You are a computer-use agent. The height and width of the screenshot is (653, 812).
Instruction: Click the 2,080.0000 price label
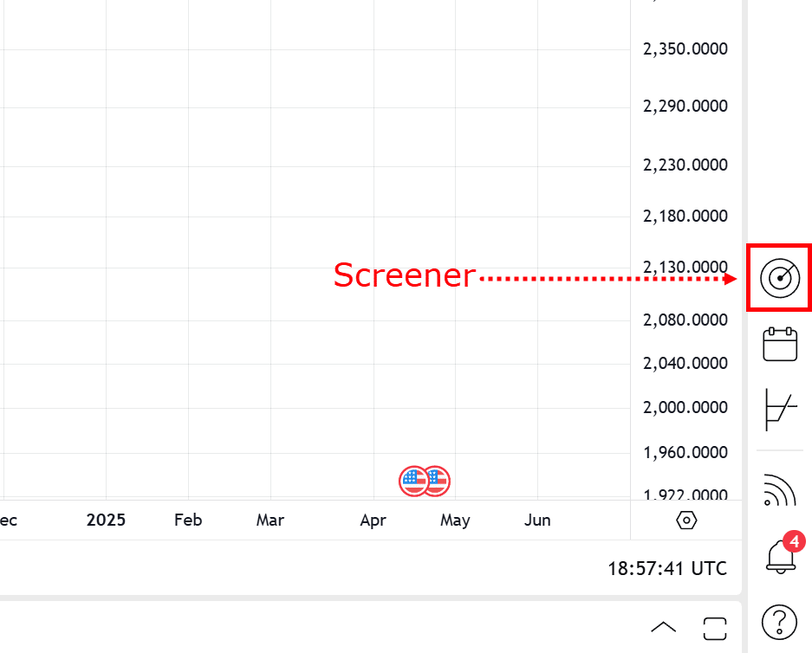[x=685, y=320]
